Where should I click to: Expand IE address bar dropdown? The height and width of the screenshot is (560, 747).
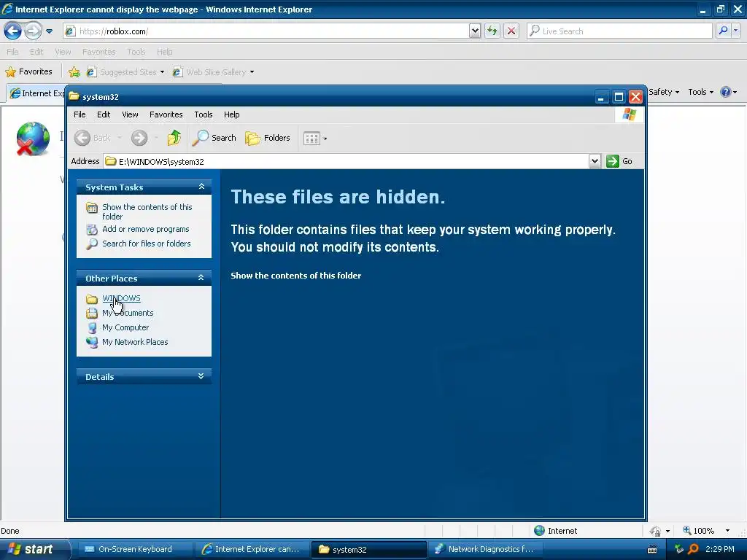click(474, 31)
